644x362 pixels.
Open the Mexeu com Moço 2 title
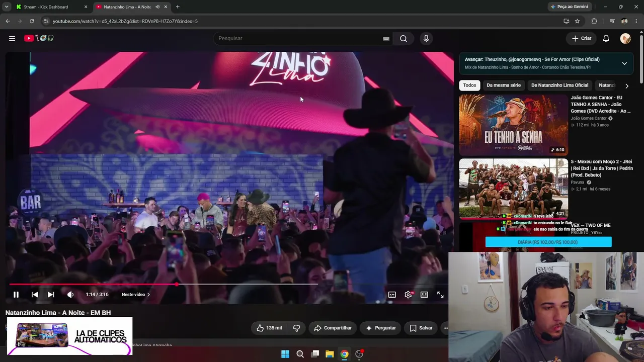pyautogui.click(x=602, y=168)
